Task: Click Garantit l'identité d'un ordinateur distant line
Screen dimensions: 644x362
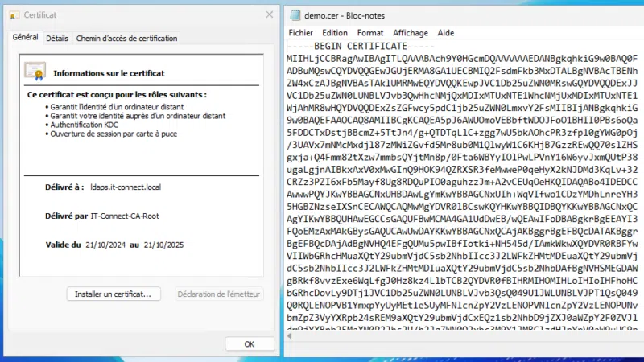Action: click(x=117, y=107)
